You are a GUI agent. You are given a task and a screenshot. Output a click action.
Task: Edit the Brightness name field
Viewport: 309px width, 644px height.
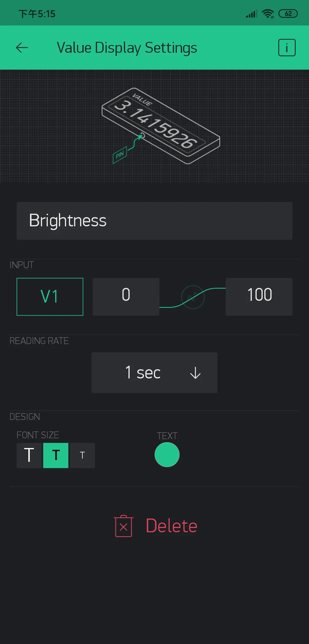(x=154, y=221)
